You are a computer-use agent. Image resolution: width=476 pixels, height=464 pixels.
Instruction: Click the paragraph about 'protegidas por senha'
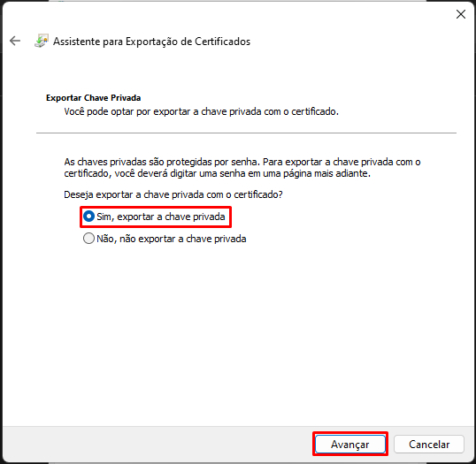[242, 168]
